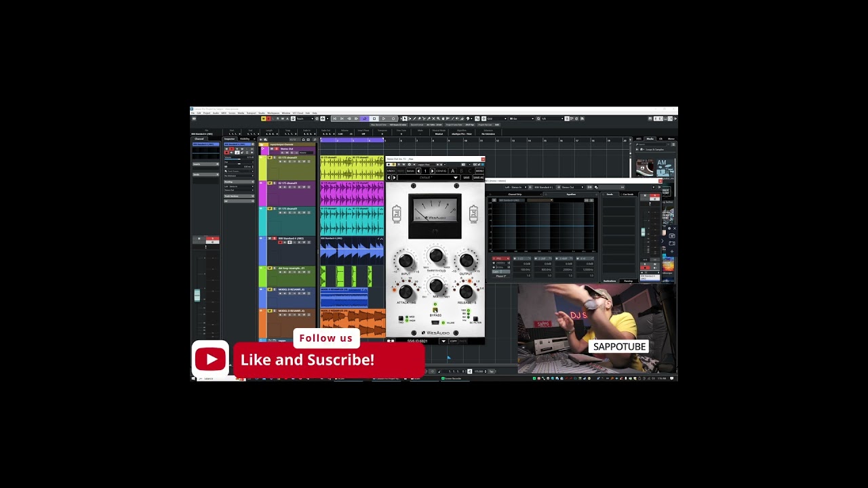This screenshot has height=488, width=868.
Task: Stop playback with the transport Stop button
Action: 374,119
